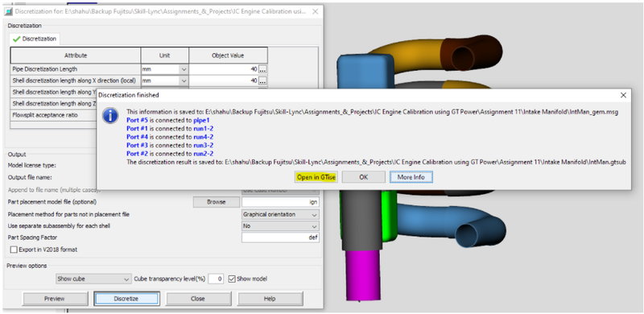Toggle the Show model checkbox
This screenshot has width=644, height=314.
(x=232, y=279)
